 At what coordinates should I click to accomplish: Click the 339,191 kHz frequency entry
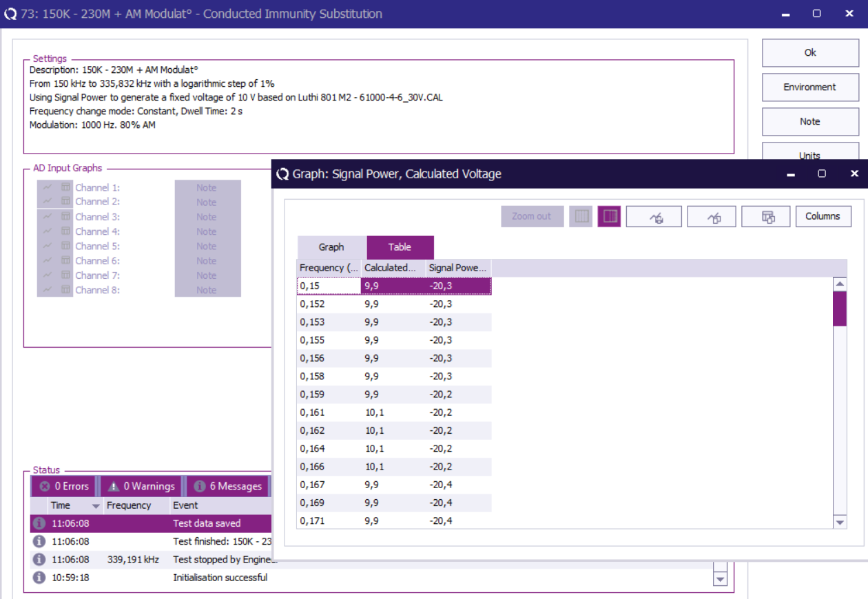134,560
